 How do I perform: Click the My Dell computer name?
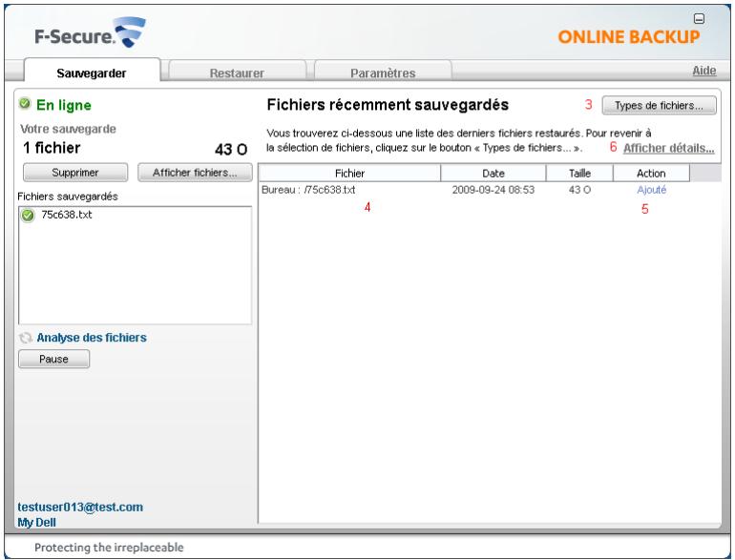(x=36, y=522)
